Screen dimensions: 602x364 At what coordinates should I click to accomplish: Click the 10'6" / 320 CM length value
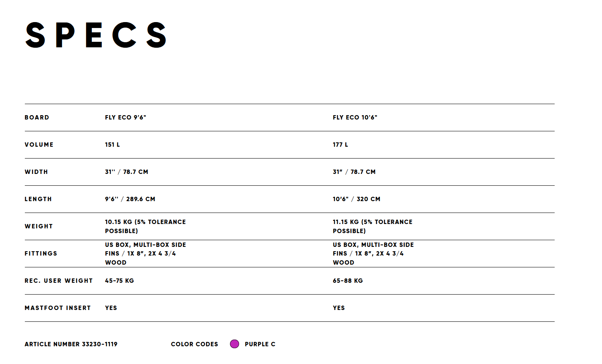pos(357,199)
